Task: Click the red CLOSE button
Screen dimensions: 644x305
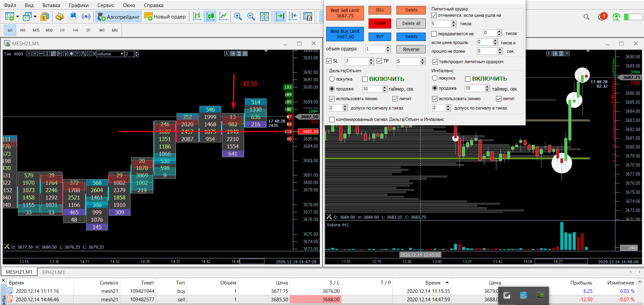Action: [380, 23]
